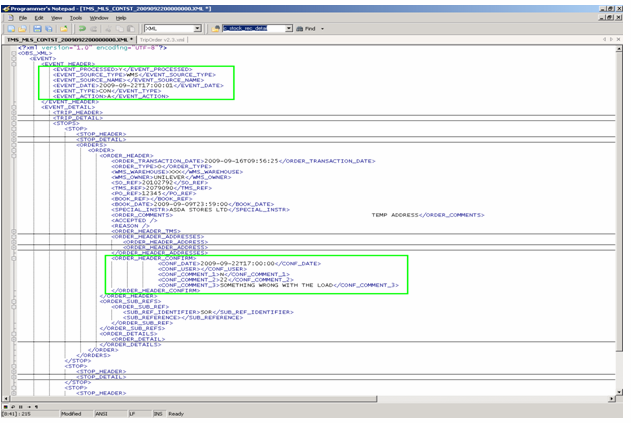Expand the folded ORDER_HEADER_TMS node
The width and height of the screenshot is (631, 423).
point(14,231)
